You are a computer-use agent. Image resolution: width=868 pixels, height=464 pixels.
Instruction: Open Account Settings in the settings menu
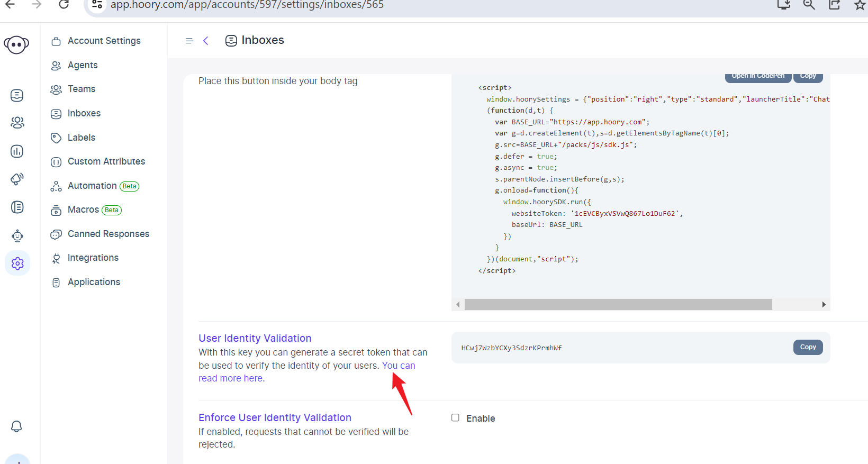(96, 41)
